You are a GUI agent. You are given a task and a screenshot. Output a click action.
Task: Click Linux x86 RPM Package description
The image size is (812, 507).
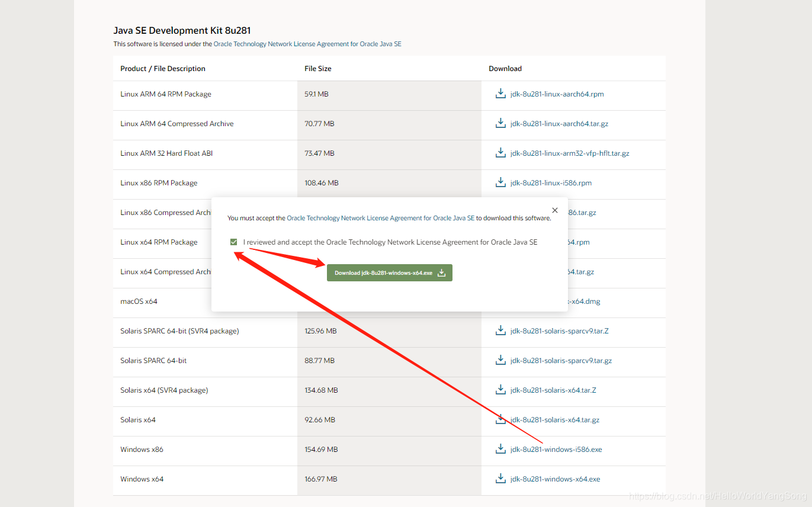click(159, 183)
